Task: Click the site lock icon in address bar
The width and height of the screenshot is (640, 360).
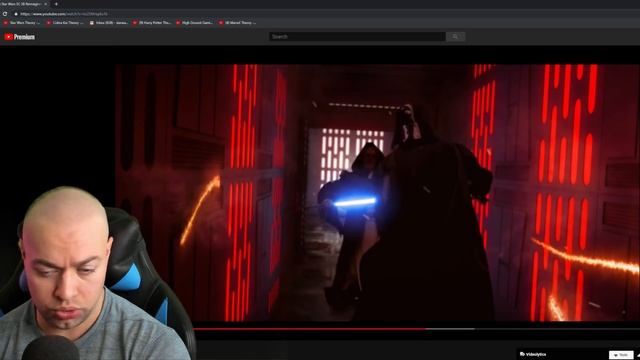Action: [x=16, y=14]
